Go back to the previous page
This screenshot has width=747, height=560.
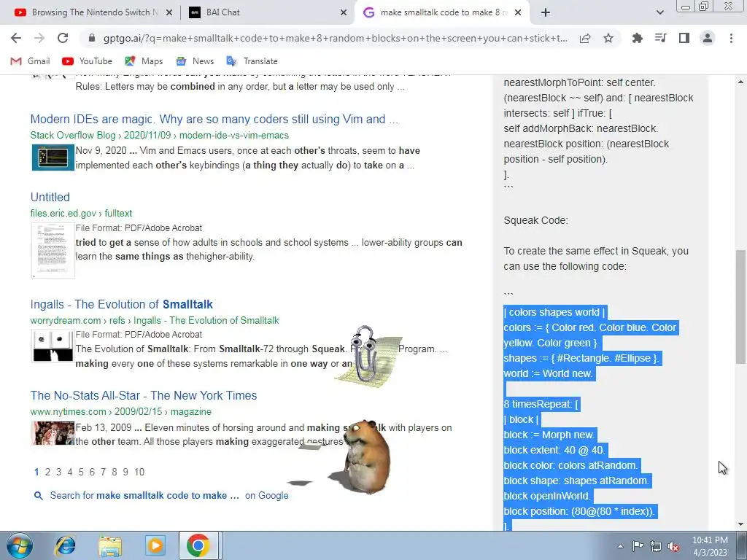click(x=16, y=38)
